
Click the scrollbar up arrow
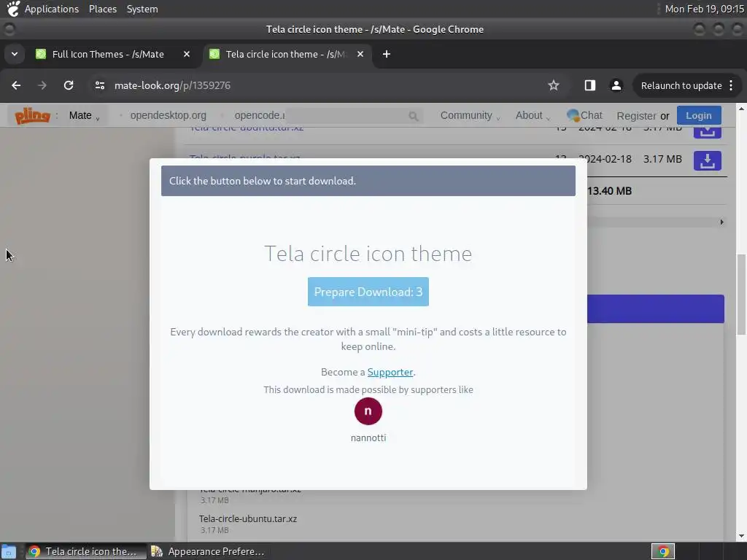coord(741,109)
